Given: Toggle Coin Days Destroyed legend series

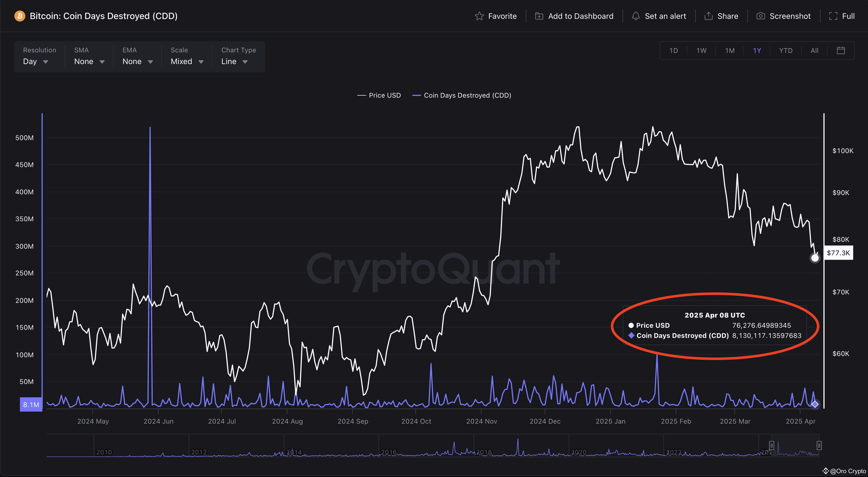Looking at the screenshot, I should pos(462,95).
